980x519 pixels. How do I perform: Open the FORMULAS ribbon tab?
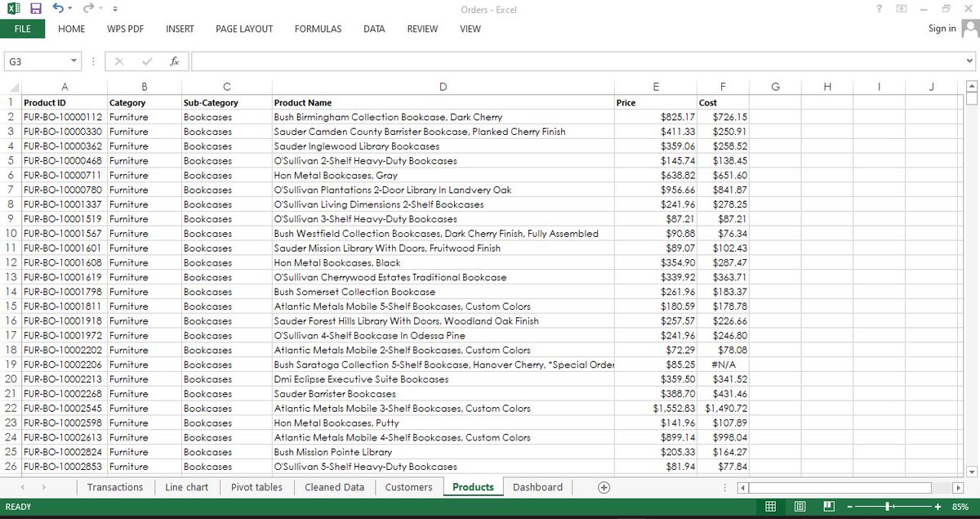tap(318, 29)
